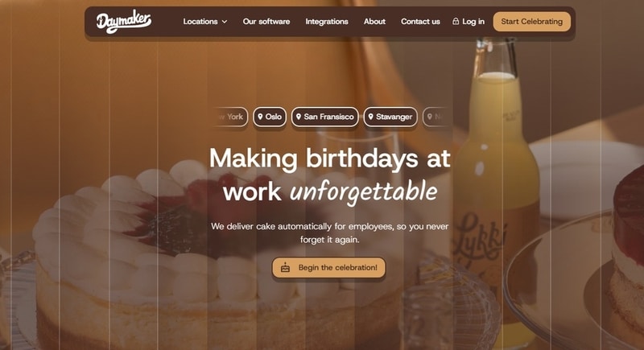Select Contact us in navigation

click(420, 22)
